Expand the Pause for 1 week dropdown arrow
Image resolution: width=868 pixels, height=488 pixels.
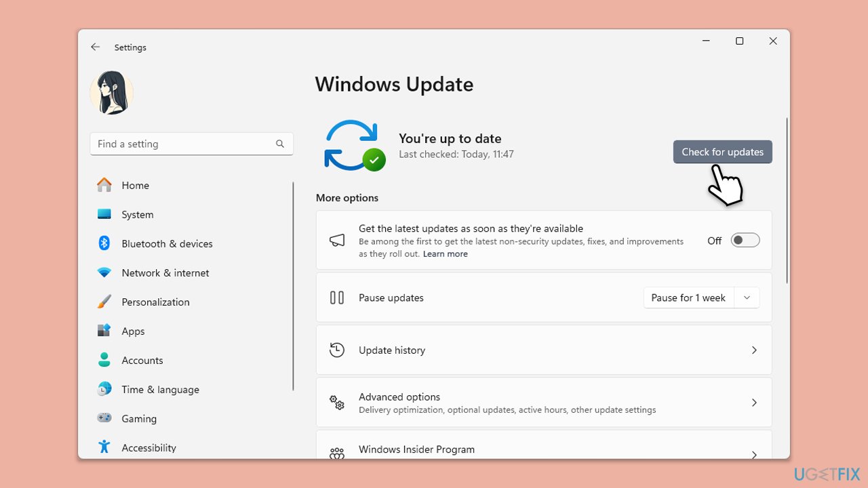click(747, 298)
